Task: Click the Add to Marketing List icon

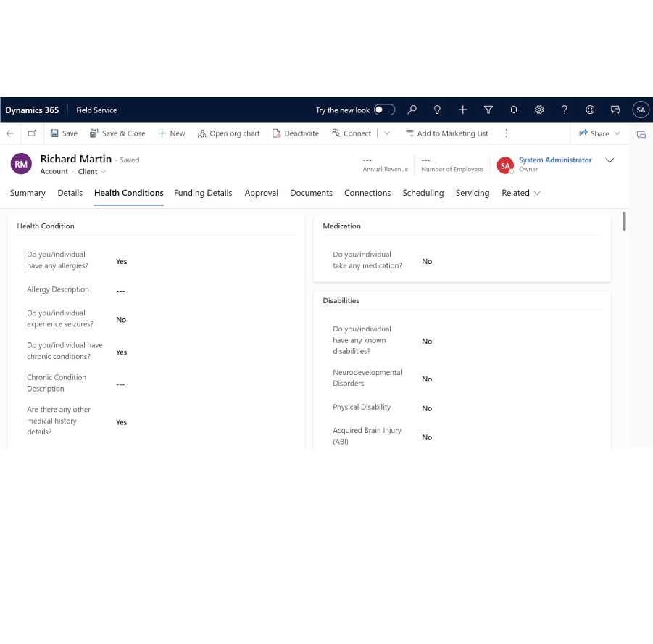Action: 409,133
